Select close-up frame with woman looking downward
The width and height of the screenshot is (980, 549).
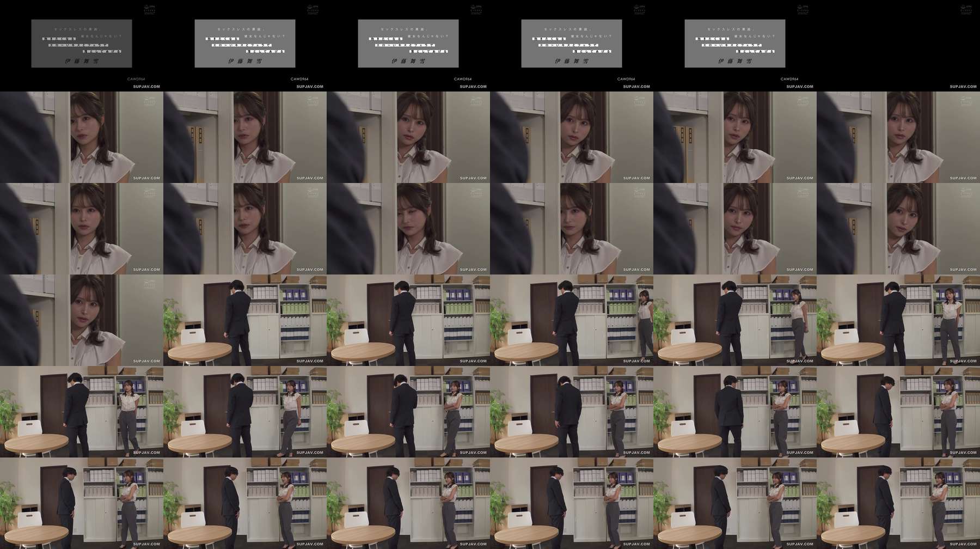point(408,229)
